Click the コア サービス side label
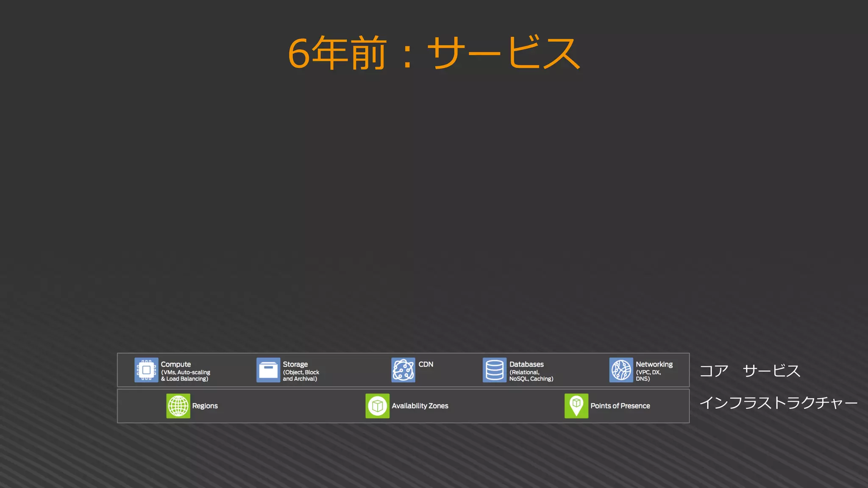The image size is (868, 488). point(749,371)
